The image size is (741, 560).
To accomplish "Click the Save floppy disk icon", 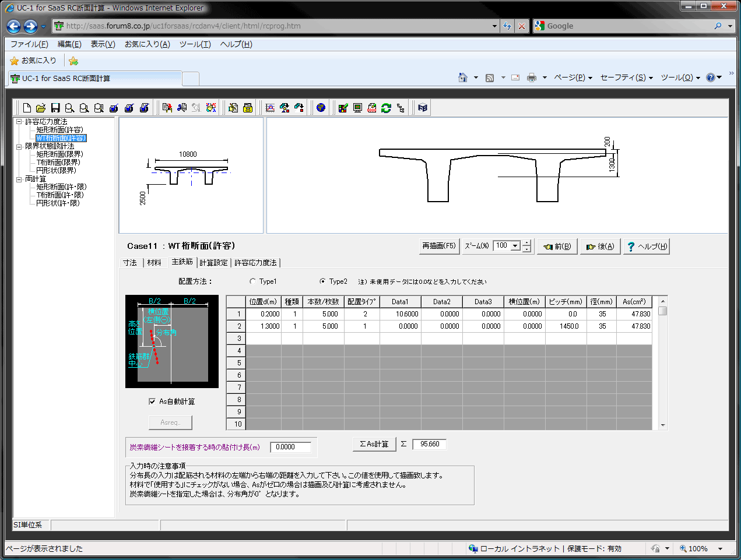I will 55,108.
